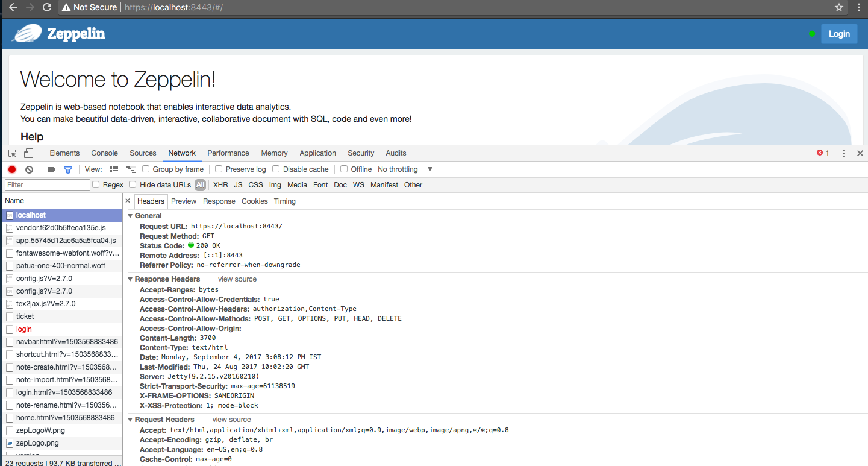
Task: Open the Timing tab
Action: point(285,201)
